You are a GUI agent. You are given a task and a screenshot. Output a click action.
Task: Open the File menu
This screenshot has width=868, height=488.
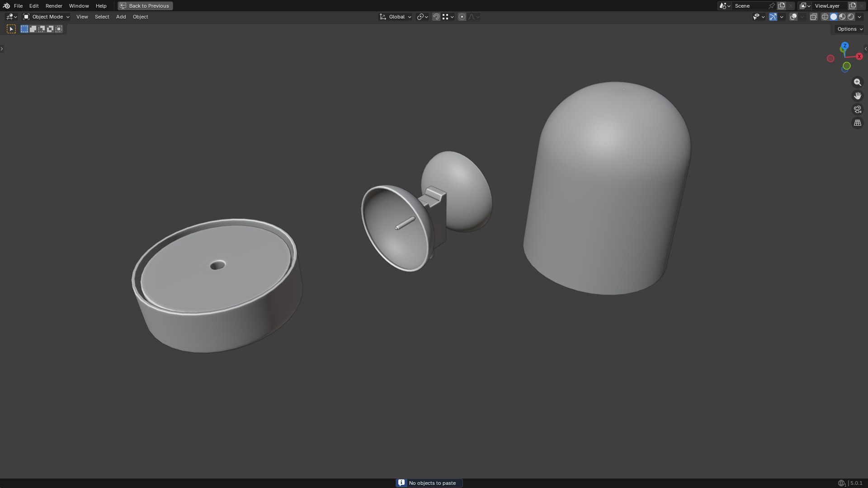(18, 6)
